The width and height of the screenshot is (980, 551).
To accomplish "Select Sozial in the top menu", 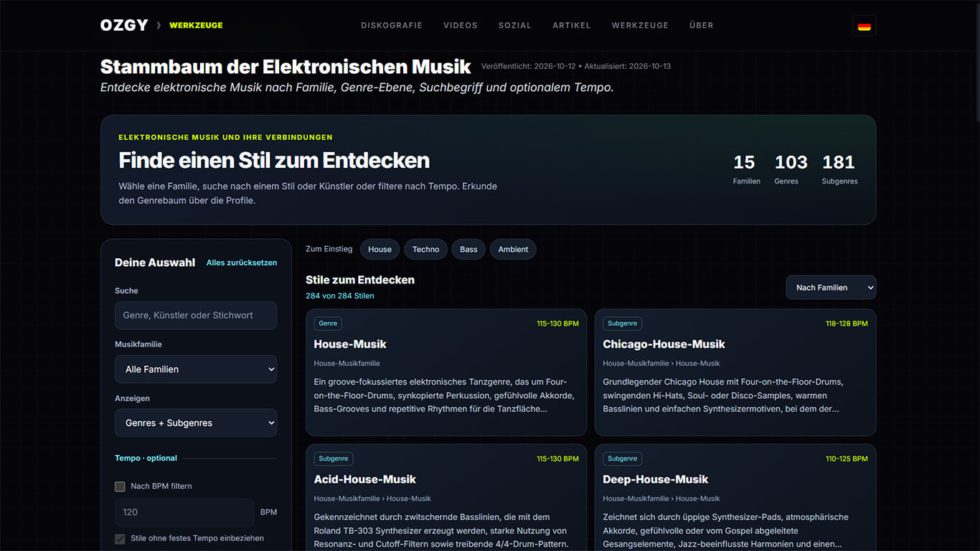I will tap(515, 25).
